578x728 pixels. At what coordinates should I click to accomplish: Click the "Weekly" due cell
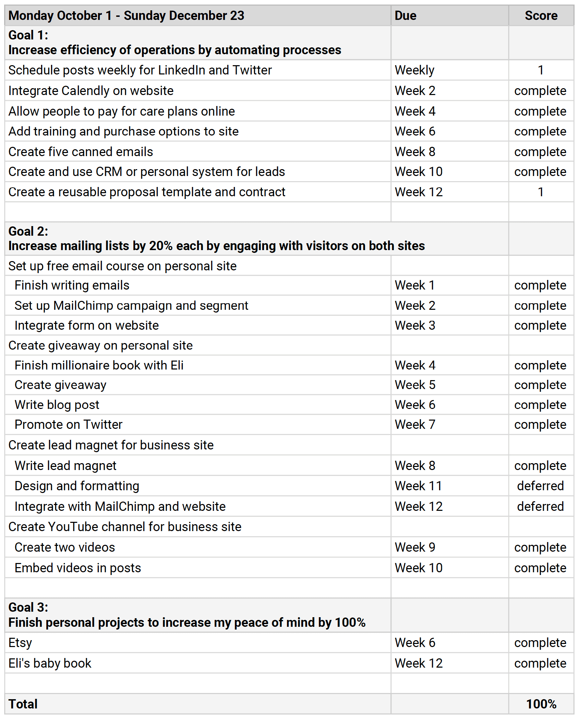[414, 70]
